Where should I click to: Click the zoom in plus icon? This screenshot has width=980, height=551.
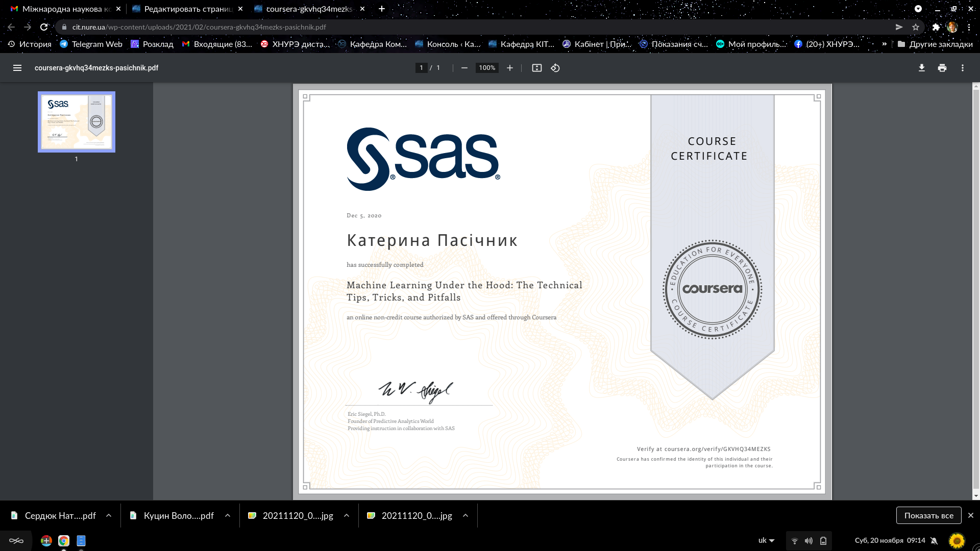(x=509, y=68)
